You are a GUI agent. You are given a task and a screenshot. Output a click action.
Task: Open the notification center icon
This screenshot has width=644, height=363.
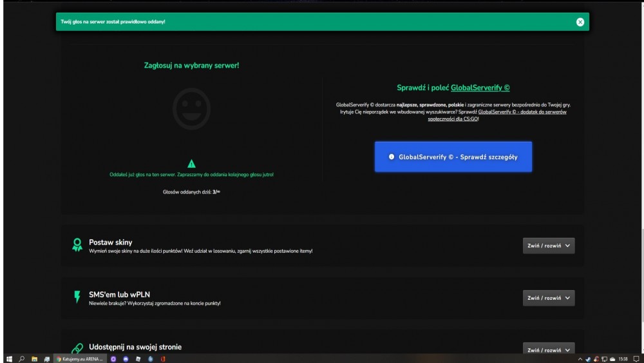click(x=636, y=359)
